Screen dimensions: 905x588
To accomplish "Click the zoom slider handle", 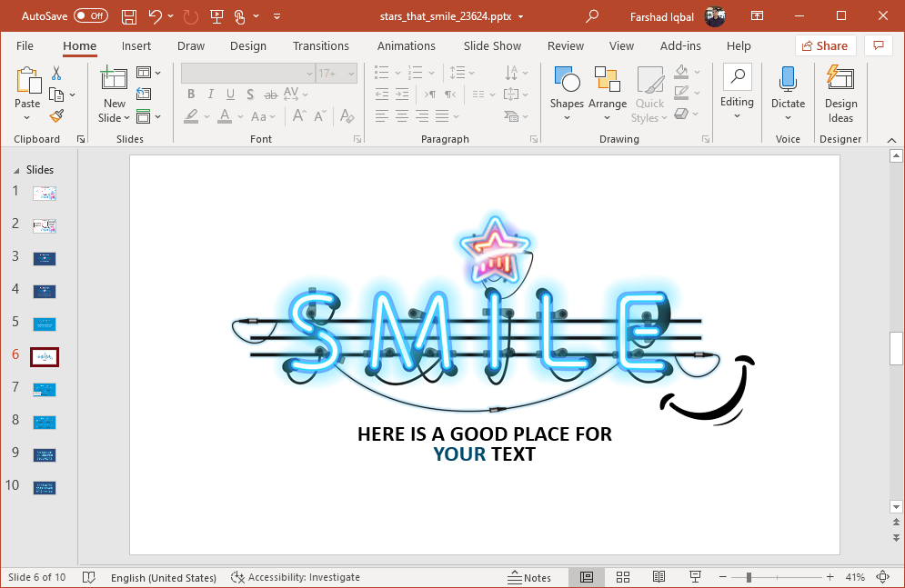I will pos(749,577).
